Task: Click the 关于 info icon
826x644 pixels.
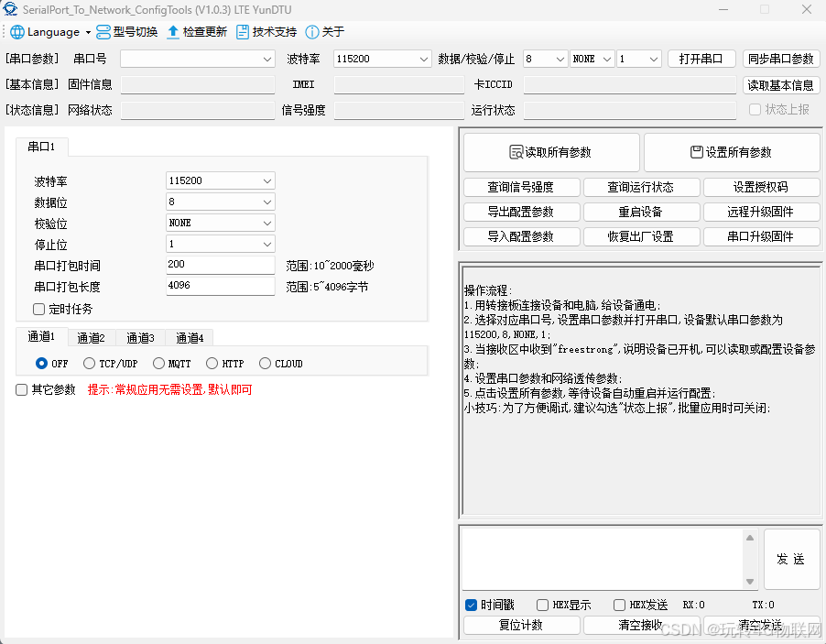Action: (x=312, y=32)
